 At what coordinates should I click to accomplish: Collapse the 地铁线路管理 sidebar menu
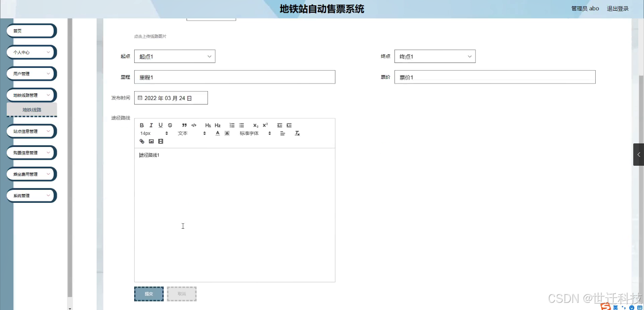[x=31, y=95]
